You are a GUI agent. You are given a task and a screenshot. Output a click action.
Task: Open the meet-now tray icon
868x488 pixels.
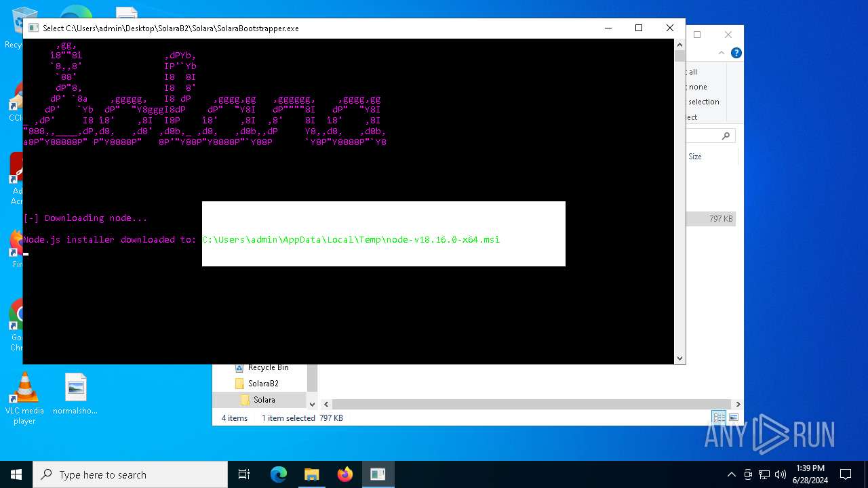tap(747, 474)
